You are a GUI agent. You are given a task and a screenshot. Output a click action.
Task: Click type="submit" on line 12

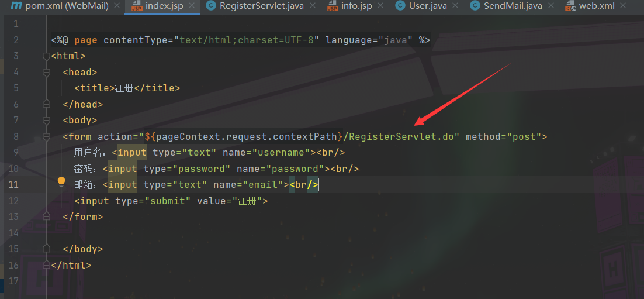point(153,201)
